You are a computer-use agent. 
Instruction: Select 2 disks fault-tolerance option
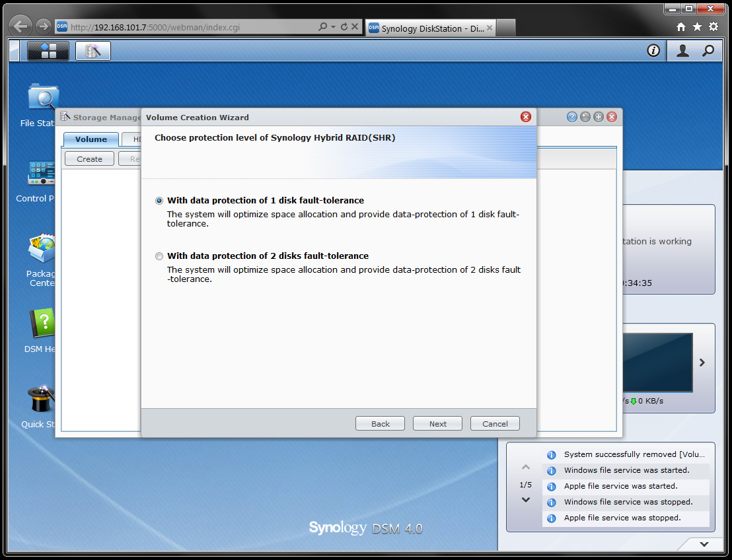pyautogui.click(x=159, y=256)
